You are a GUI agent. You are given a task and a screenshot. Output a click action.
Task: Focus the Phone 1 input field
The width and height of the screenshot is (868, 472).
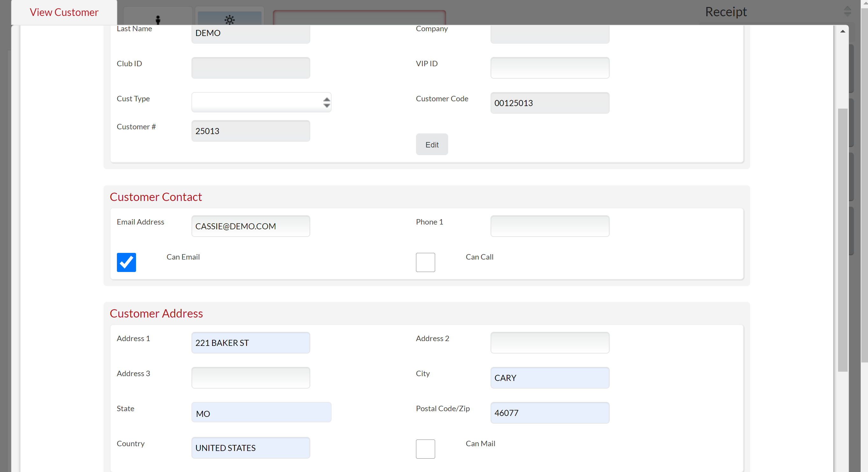pyautogui.click(x=549, y=226)
